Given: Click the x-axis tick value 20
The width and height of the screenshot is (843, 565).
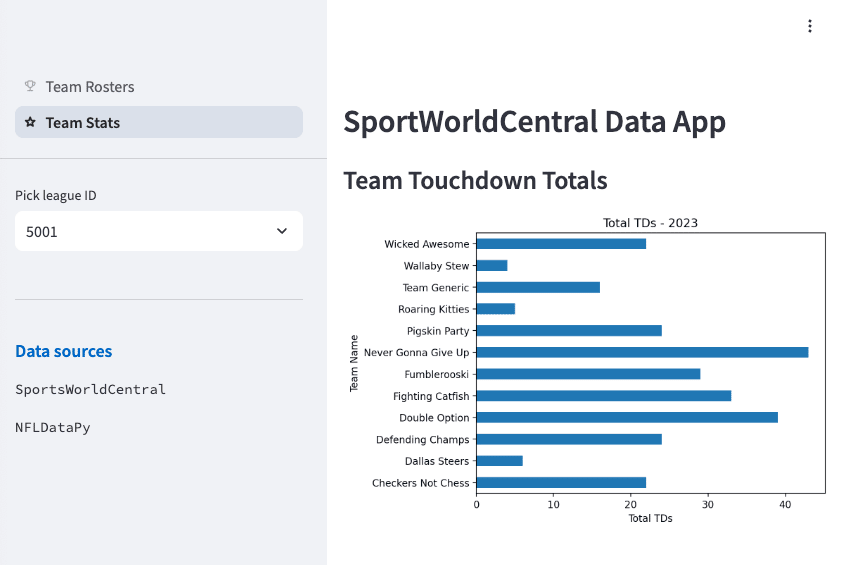Looking at the screenshot, I should point(630,505).
